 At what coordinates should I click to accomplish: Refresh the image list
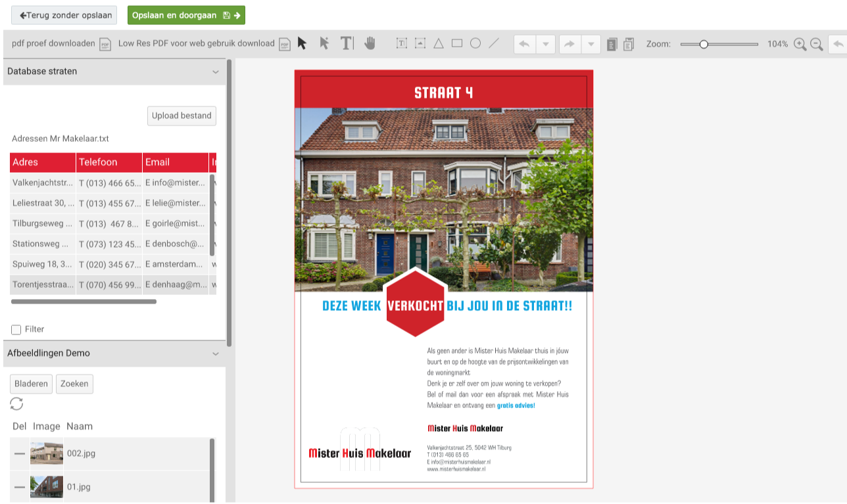click(x=16, y=403)
